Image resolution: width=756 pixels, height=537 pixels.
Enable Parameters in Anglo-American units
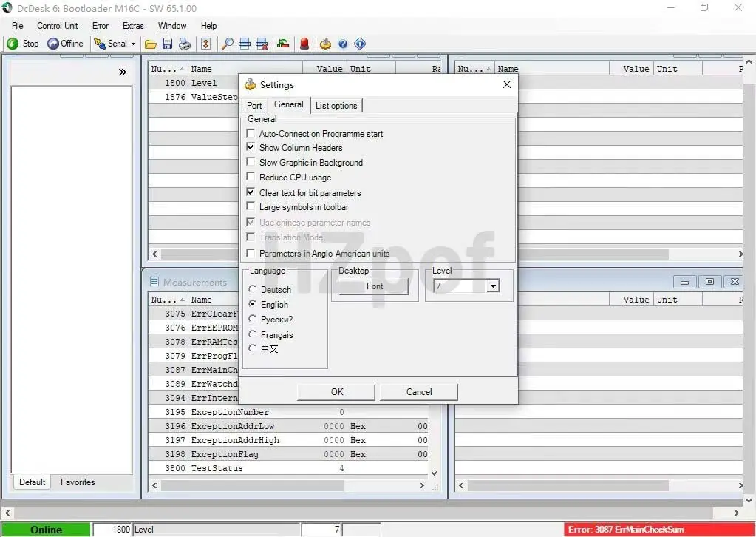(x=251, y=253)
